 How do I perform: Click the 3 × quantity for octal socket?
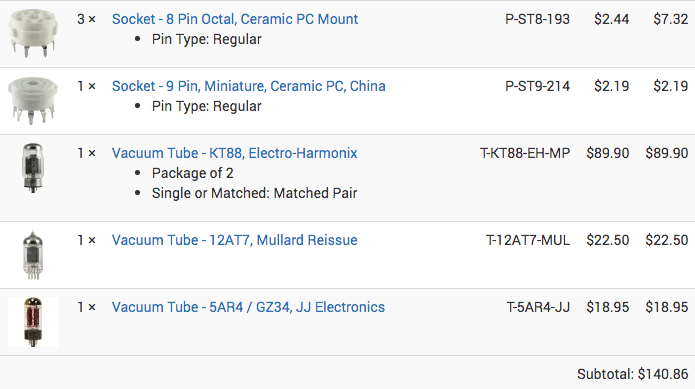point(86,19)
